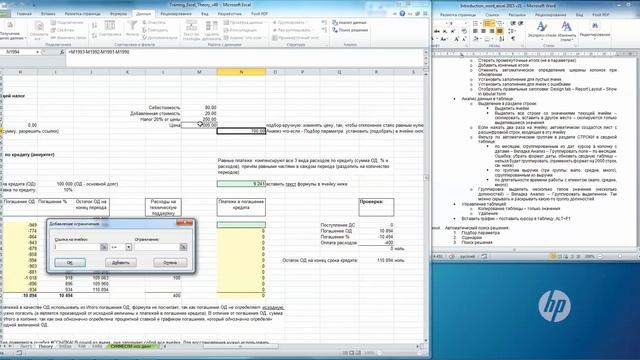Click the sort ascending A-Z icon
640x360 pixels.
coord(94,25)
